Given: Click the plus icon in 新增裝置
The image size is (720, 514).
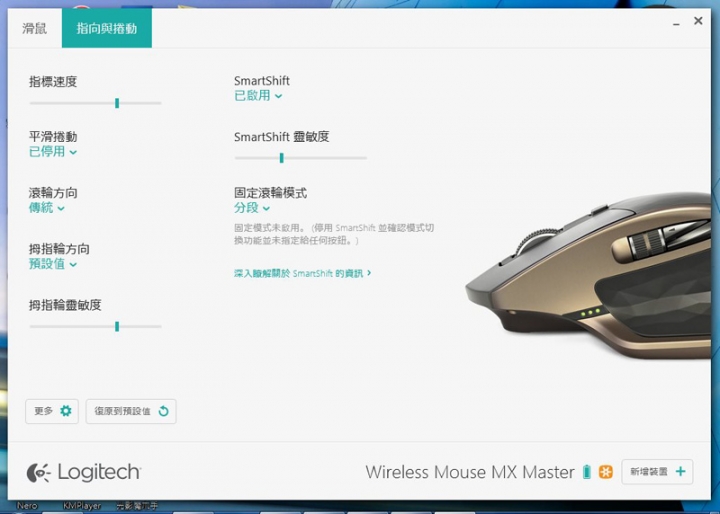Looking at the screenshot, I should coord(681,471).
